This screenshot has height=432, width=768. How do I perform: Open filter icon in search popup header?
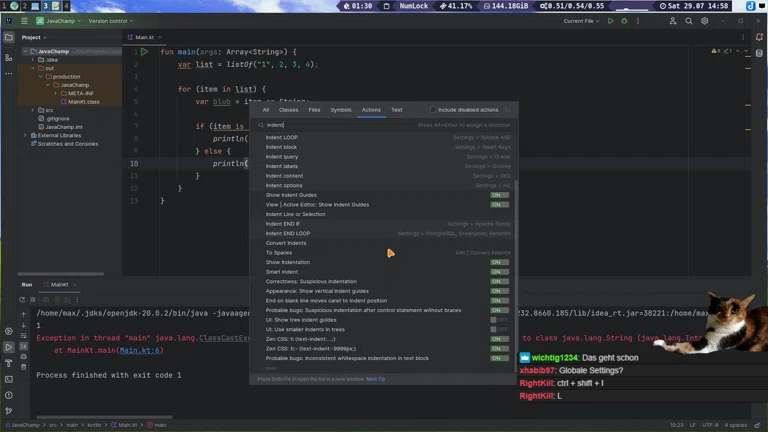[507, 110]
